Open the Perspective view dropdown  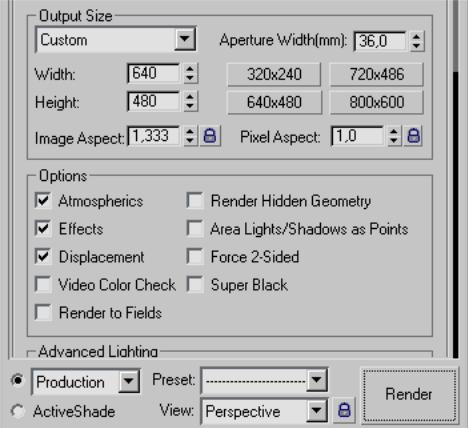(316, 410)
